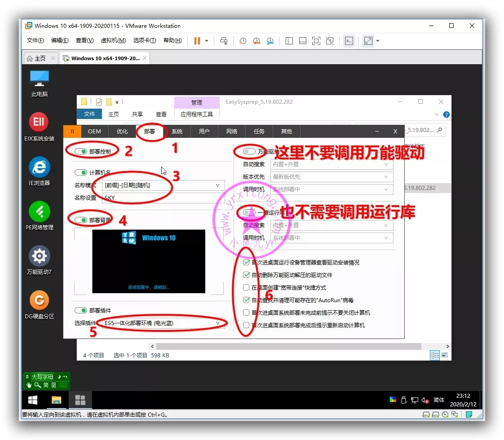Switch to the 系统 tab
This screenshot has width=504, height=440.
pyautogui.click(x=177, y=131)
